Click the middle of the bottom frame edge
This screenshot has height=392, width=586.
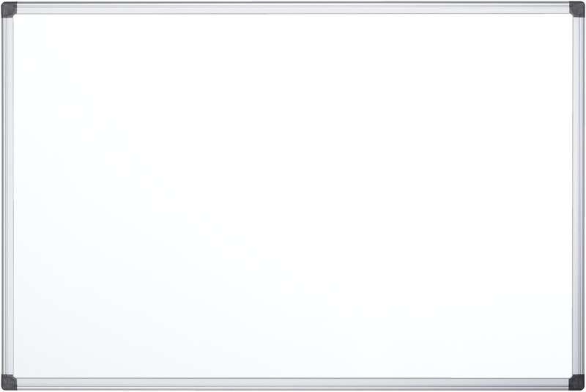click(293, 383)
